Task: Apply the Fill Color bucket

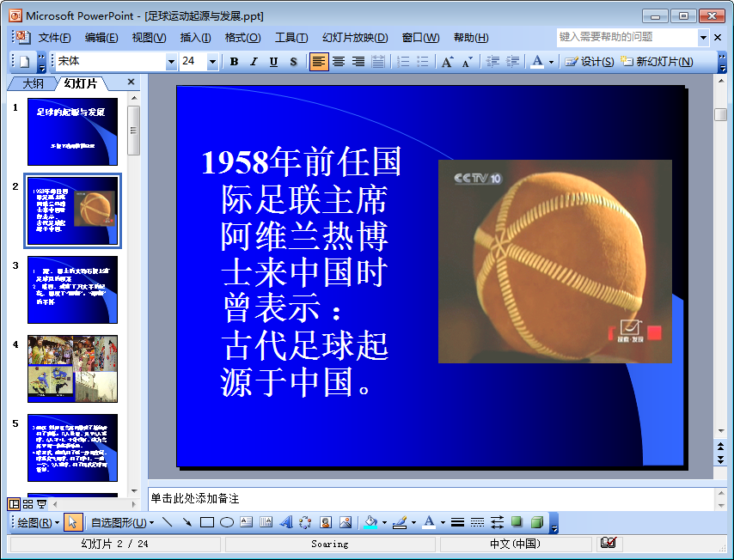Action: click(370, 522)
